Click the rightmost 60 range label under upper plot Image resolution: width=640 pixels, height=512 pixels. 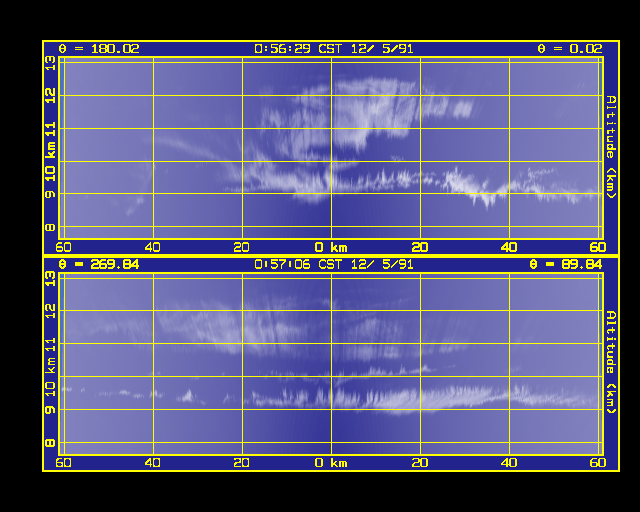click(x=598, y=247)
